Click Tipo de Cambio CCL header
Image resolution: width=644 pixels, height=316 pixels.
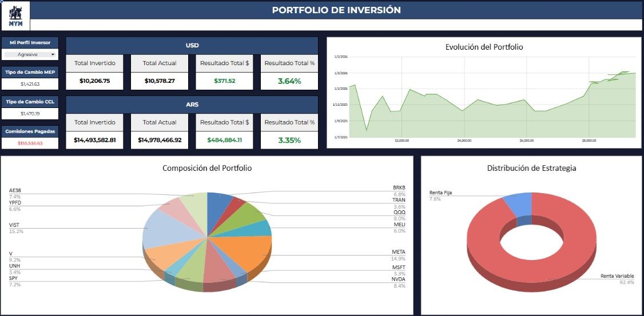(30, 102)
